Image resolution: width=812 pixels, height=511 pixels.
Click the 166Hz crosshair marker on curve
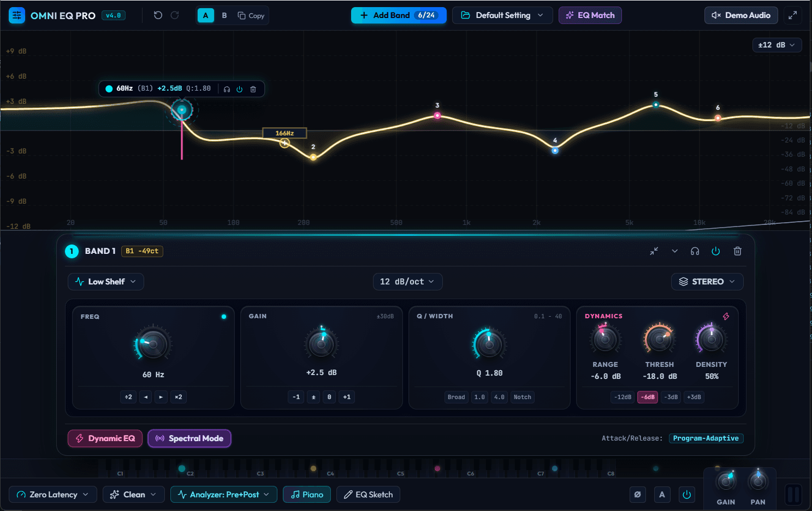click(x=285, y=143)
